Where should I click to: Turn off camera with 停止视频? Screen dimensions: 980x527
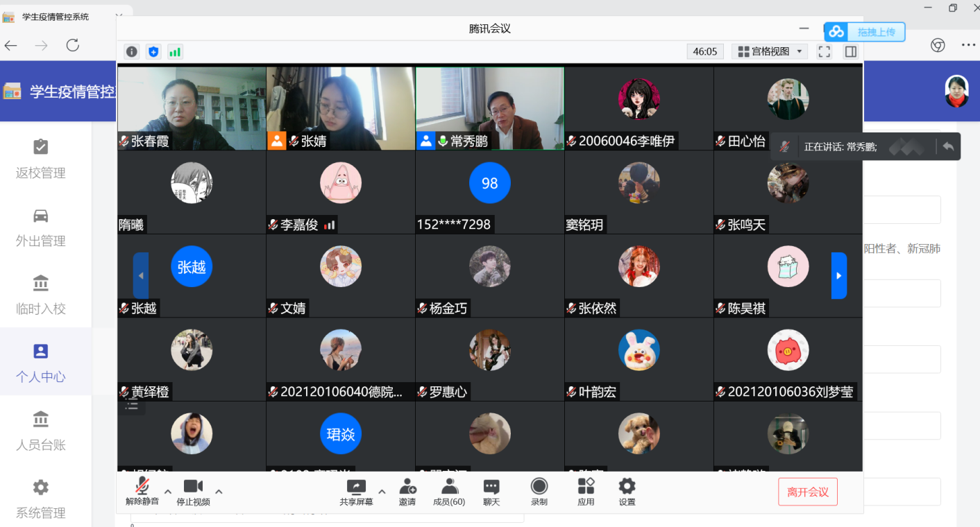[x=193, y=491]
